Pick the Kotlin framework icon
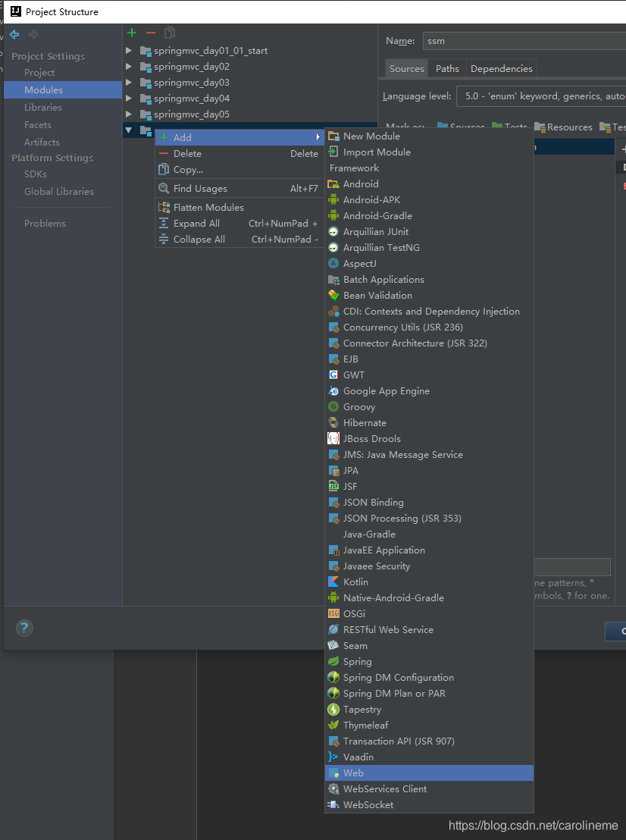Screen dimensions: 626x840 point(333,581)
